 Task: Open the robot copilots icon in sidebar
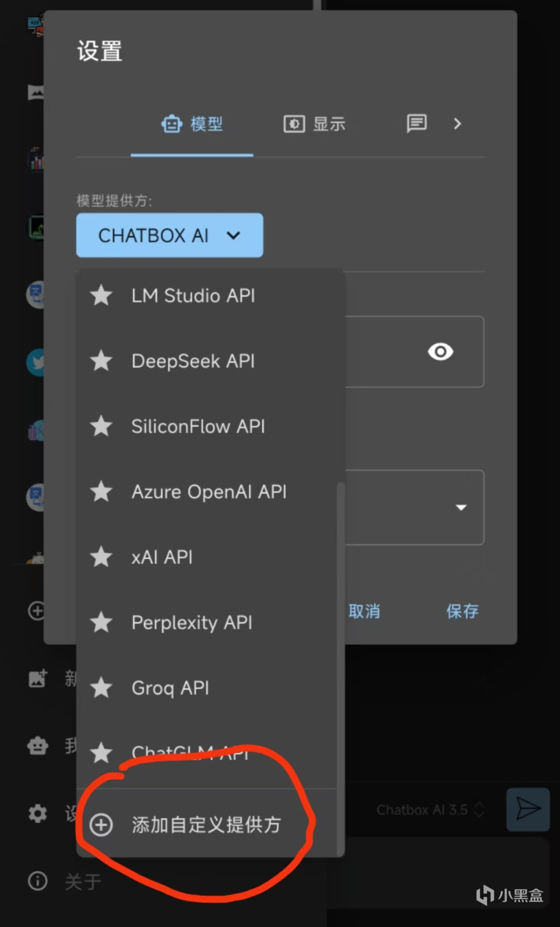(38, 746)
